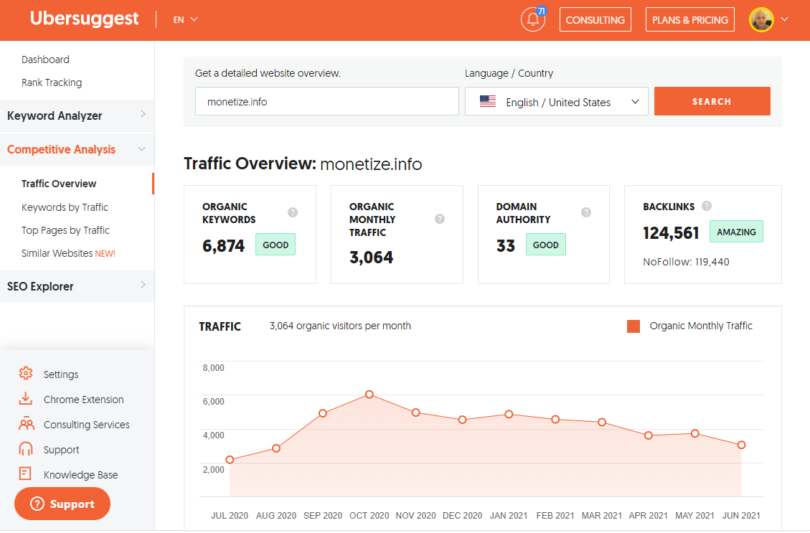Viewport: 810px width, 533px height.
Task: Click the website domain input field
Action: tap(326, 102)
